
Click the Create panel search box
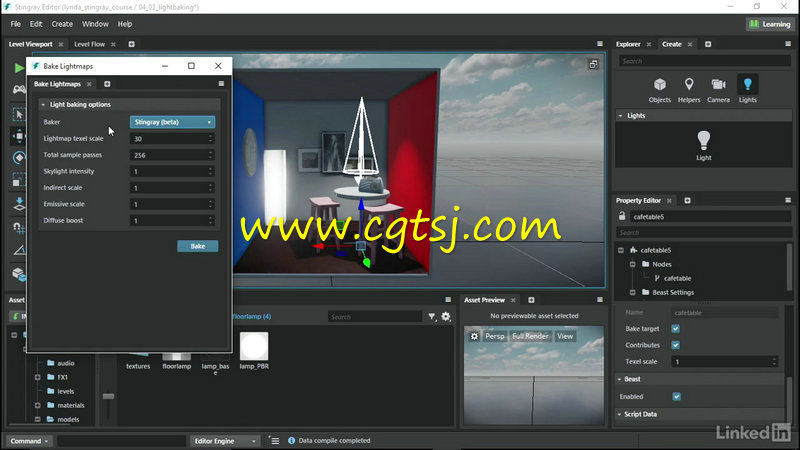pos(705,61)
